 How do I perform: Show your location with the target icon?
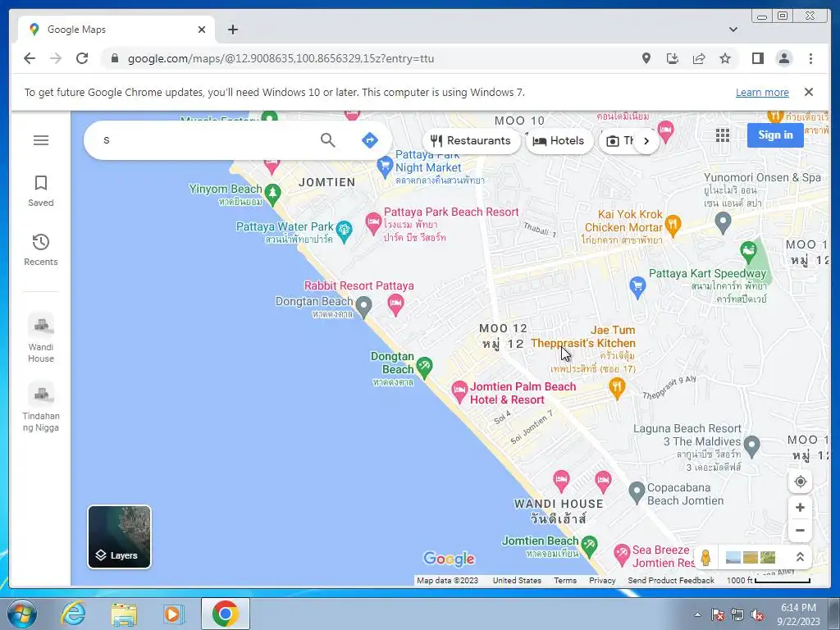coord(801,482)
